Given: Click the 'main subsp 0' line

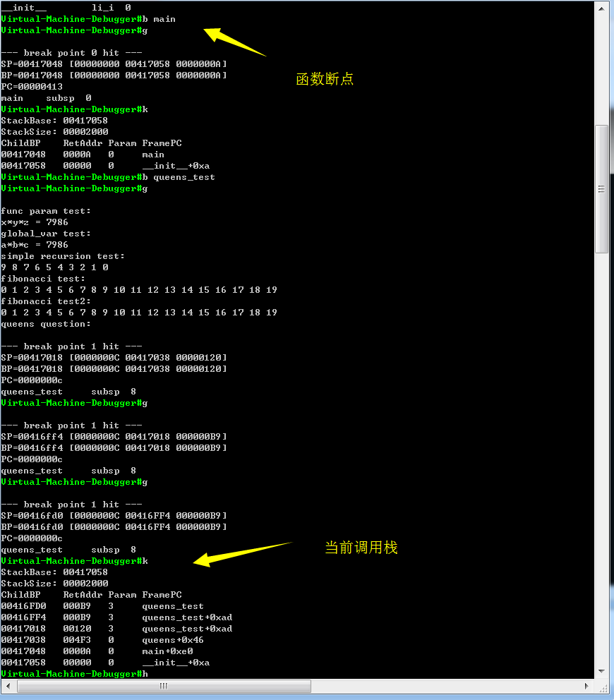Looking at the screenshot, I should (x=46, y=98).
